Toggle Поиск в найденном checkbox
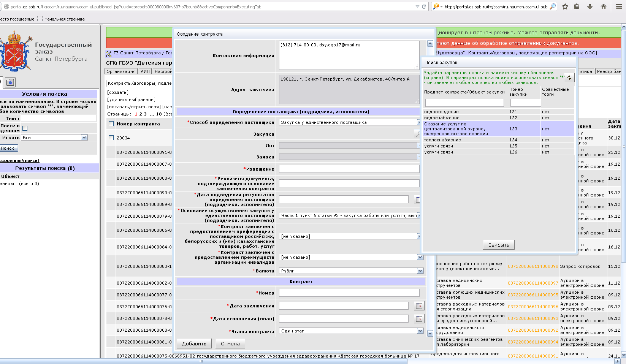The image size is (626, 364). 25,128
